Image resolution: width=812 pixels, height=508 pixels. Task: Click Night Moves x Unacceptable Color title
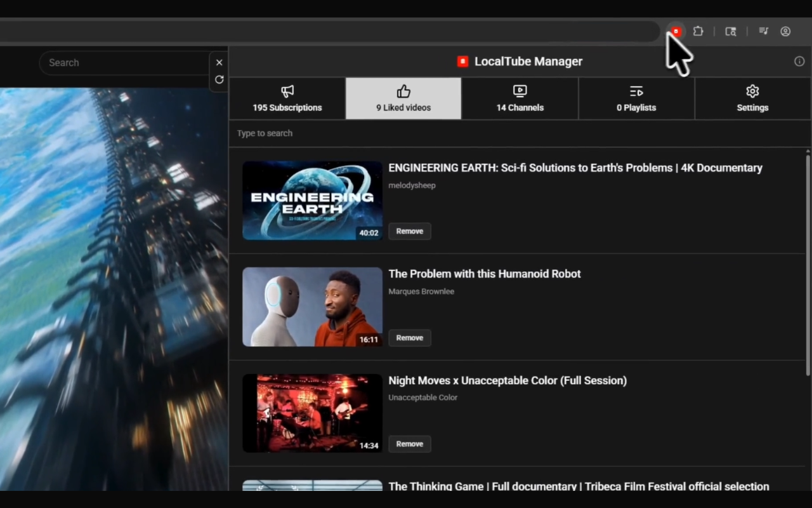coord(507,380)
